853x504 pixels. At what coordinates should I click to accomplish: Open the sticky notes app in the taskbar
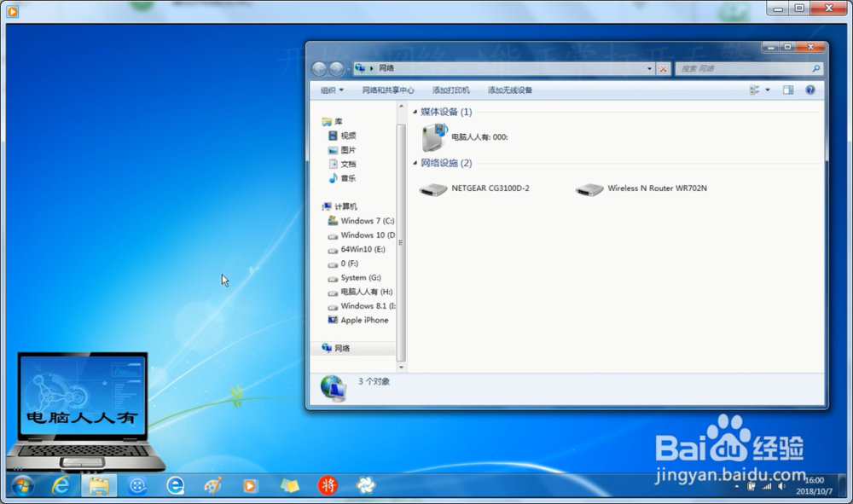pos(289,485)
